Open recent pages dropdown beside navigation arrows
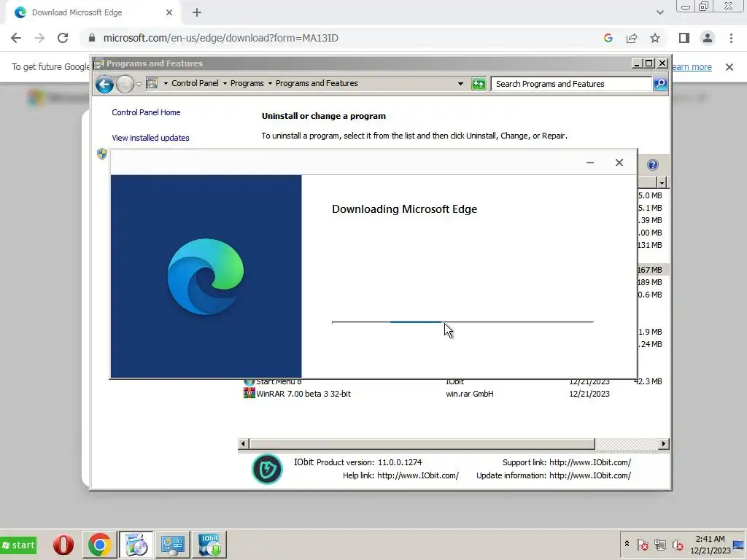The image size is (747, 560). (x=139, y=85)
